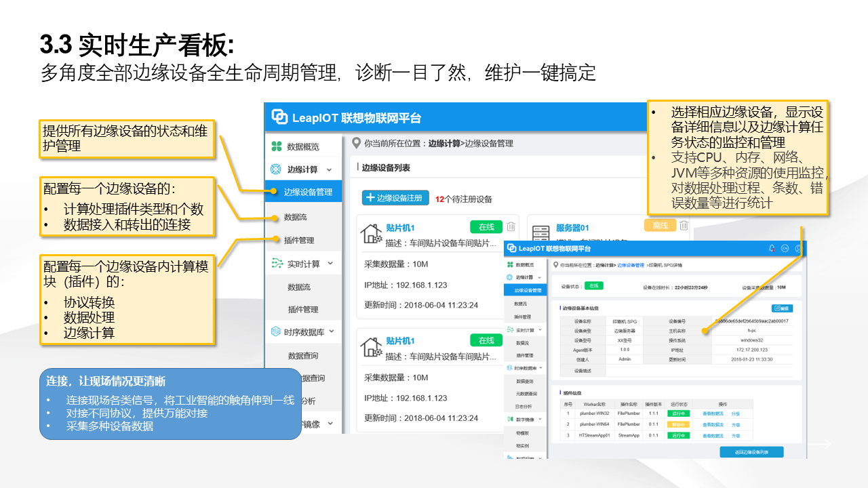
Task: Click 数字镜像 icon in device detail sidebar
Action: pos(510,420)
